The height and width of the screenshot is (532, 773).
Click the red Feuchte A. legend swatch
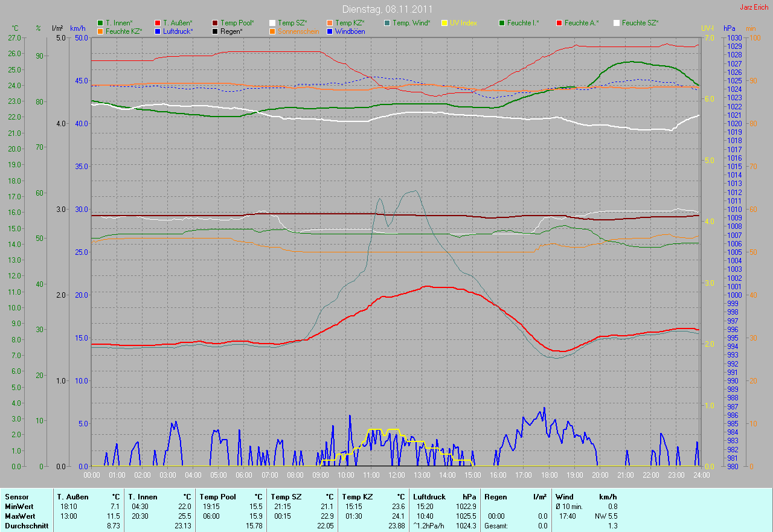pyautogui.click(x=559, y=23)
